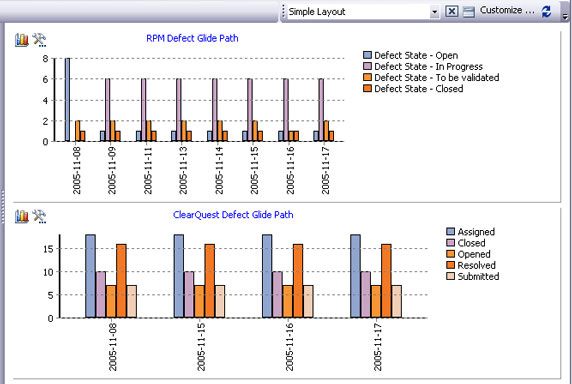Viewport: 572px width, 384px height.
Task: Click Closed bar for 2005-11-16 in ClearQuest chart
Action: pos(278,295)
